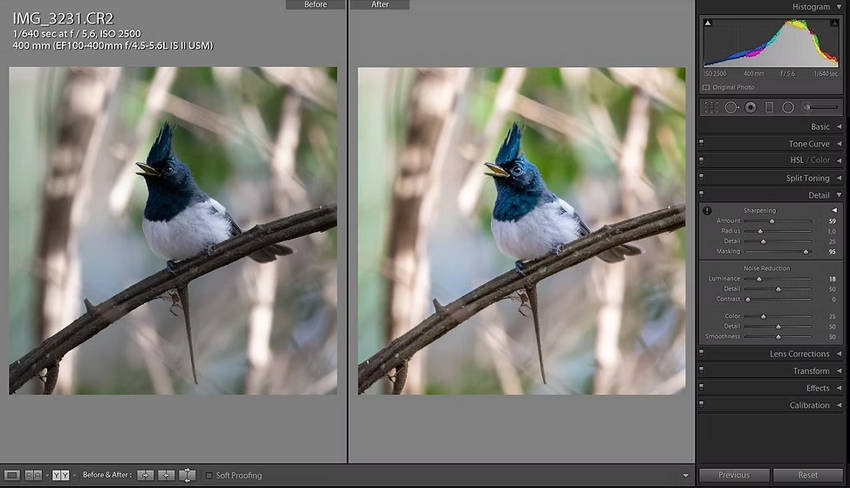Image resolution: width=850 pixels, height=488 pixels.
Task: Open the Before/After layout dropdown arrow
Action: pyautogui.click(x=74, y=476)
